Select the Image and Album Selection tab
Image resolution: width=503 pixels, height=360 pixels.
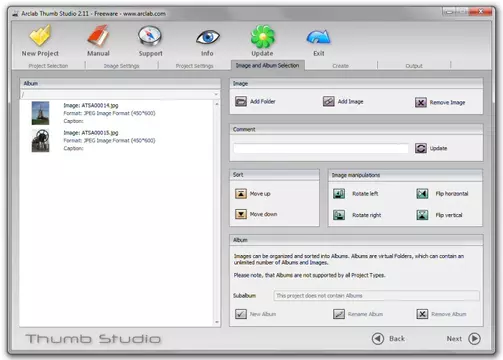point(268,65)
